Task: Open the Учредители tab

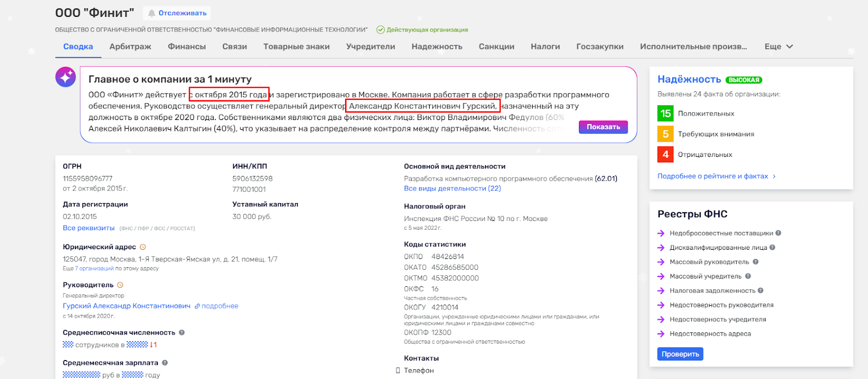Action: (371, 47)
